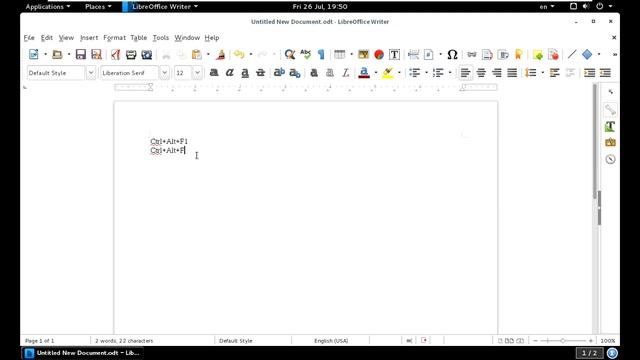Toggle Underline formatting
This screenshot has width=640, height=360.
coord(245,73)
